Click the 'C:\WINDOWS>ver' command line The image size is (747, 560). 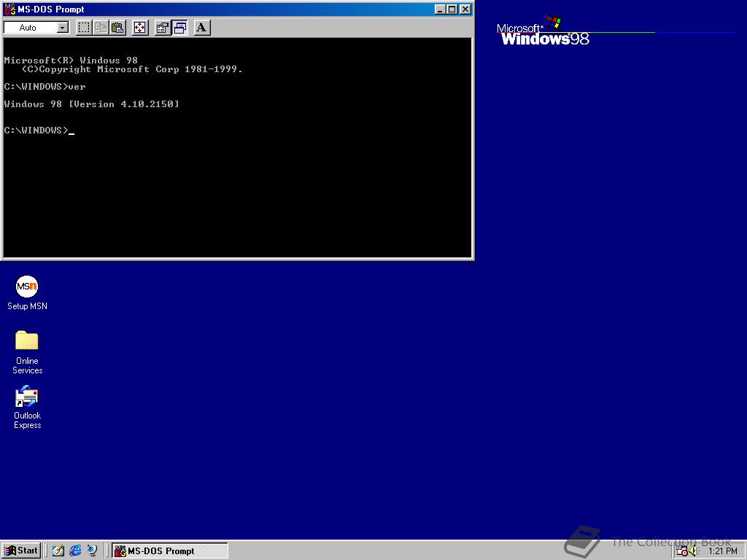tap(44, 87)
